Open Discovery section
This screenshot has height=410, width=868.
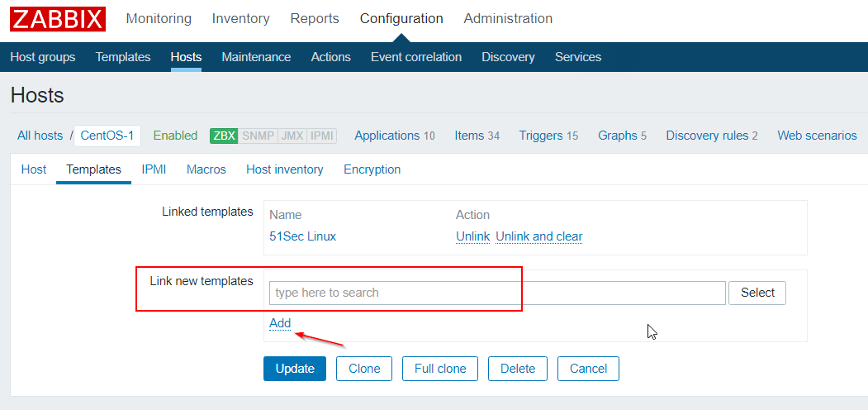point(508,57)
